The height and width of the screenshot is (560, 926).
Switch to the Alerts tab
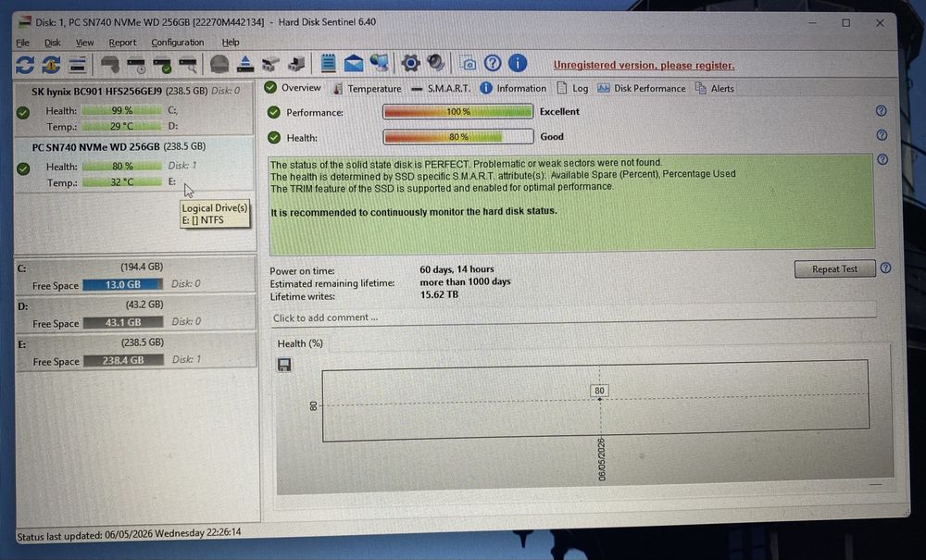715,89
